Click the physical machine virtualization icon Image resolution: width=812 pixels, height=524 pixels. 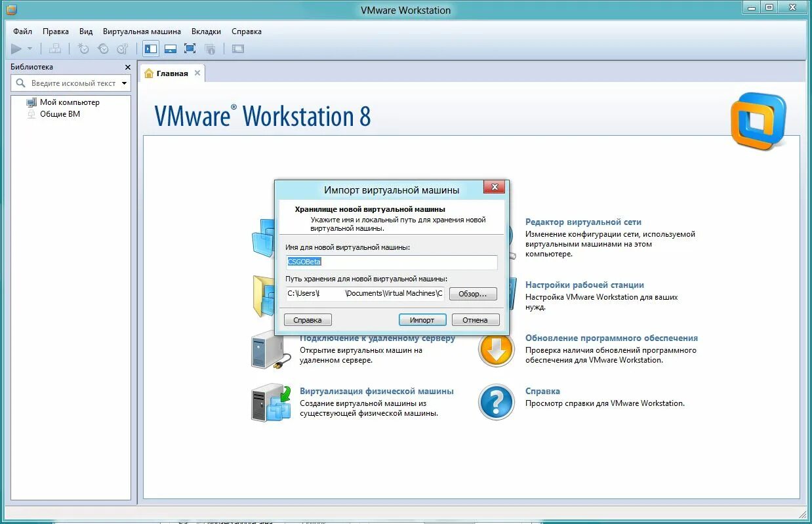270,403
